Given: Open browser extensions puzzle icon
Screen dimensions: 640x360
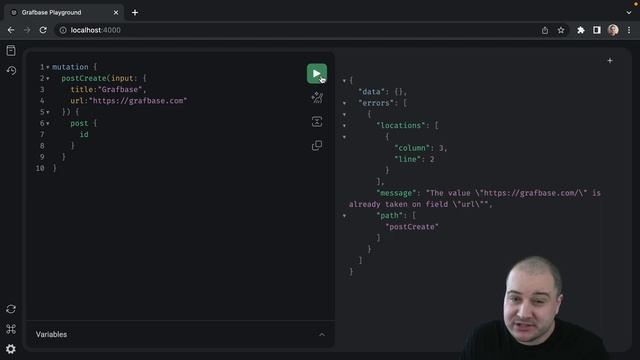Looking at the screenshot, I should pyautogui.click(x=580, y=30).
